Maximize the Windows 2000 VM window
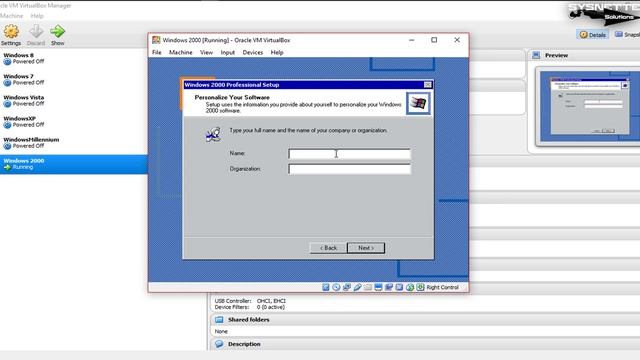Image resolution: width=640 pixels, height=360 pixels. (x=434, y=40)
